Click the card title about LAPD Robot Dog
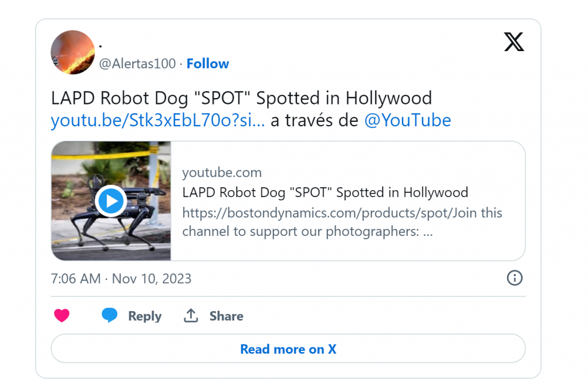Screen dimensions: 588x379 click(325, 192)
